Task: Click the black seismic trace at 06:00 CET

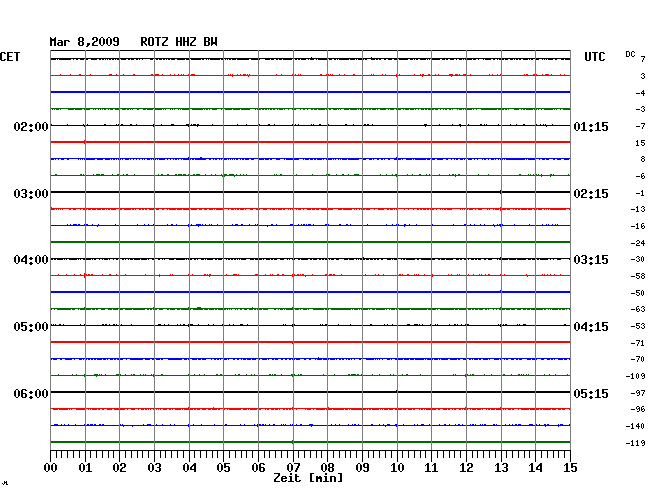Action: click(x=310, y=392)
